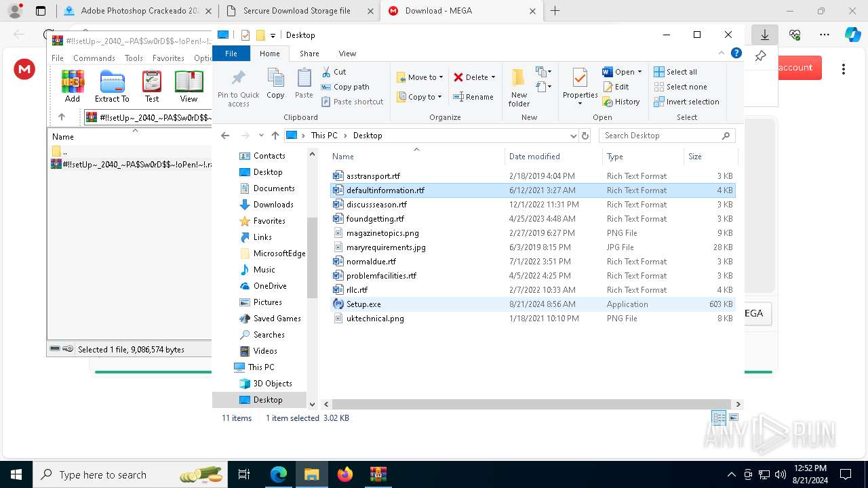Open WinRAR Tools menu

pos(134,58)
